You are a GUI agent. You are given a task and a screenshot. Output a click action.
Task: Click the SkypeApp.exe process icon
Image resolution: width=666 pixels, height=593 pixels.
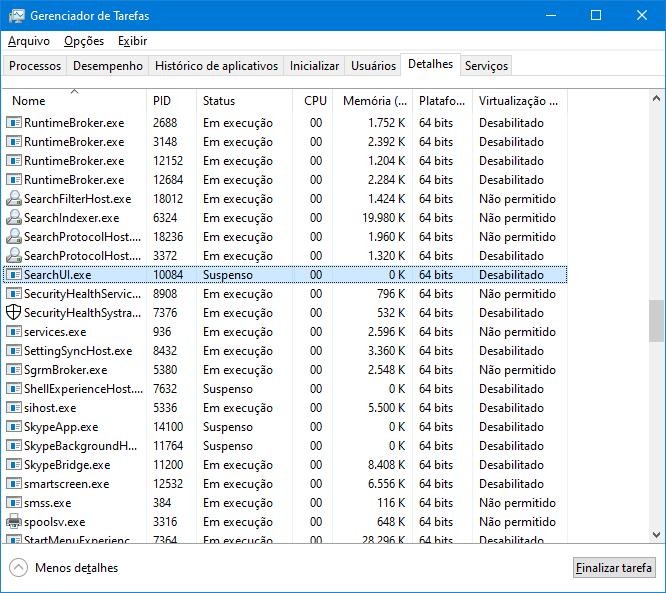14,427
